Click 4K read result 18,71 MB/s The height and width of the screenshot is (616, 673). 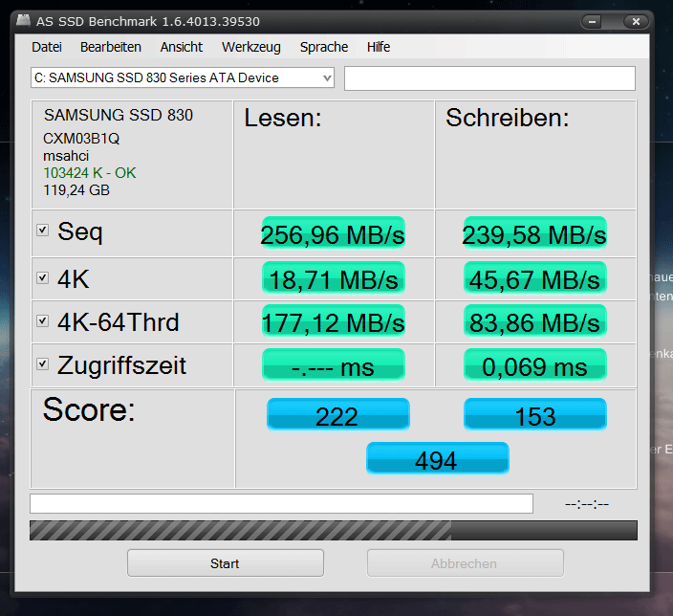click(x=333, y=278)
